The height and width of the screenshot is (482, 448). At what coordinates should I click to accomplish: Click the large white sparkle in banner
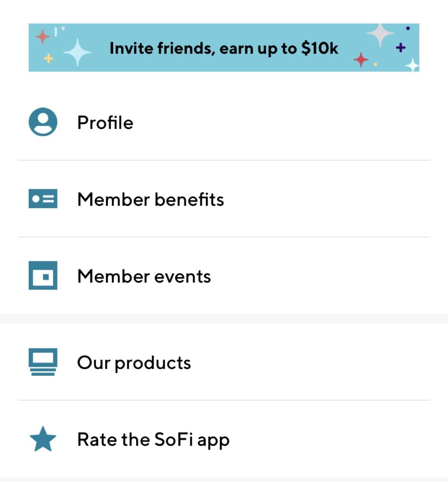[77, 52]
